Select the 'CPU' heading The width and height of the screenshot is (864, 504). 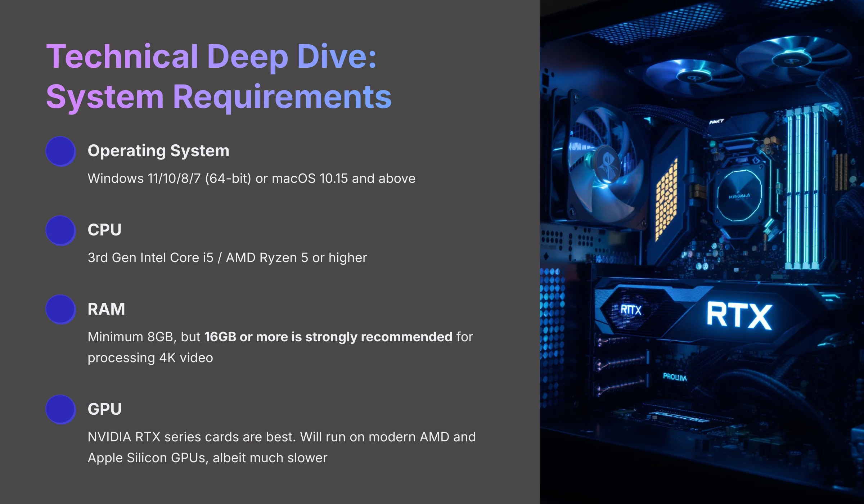[105, 230]
